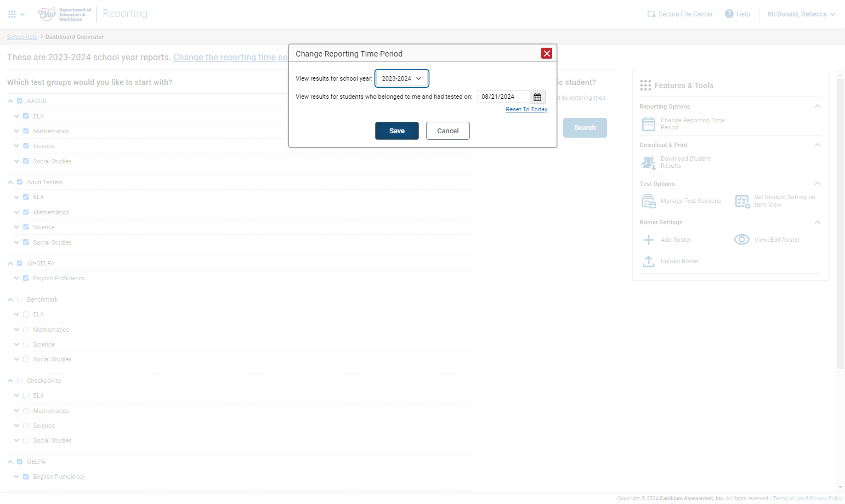Open the McDonald, Rebecca user menu
Viewport: 845px width, 504px height.
pyautogui.click(x=801, y=14)
